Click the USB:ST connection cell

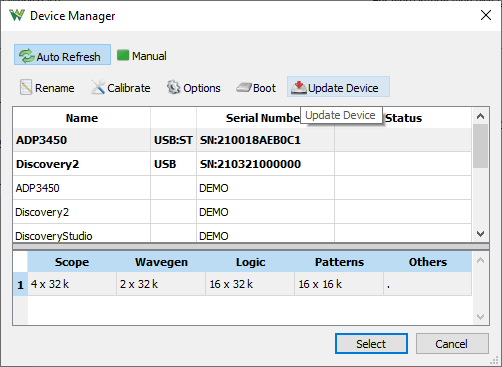(x=173, y=140)
